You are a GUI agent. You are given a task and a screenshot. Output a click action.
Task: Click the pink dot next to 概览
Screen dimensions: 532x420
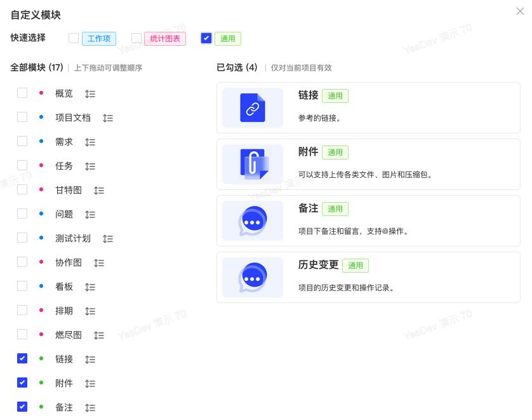[x=41, y=93]
